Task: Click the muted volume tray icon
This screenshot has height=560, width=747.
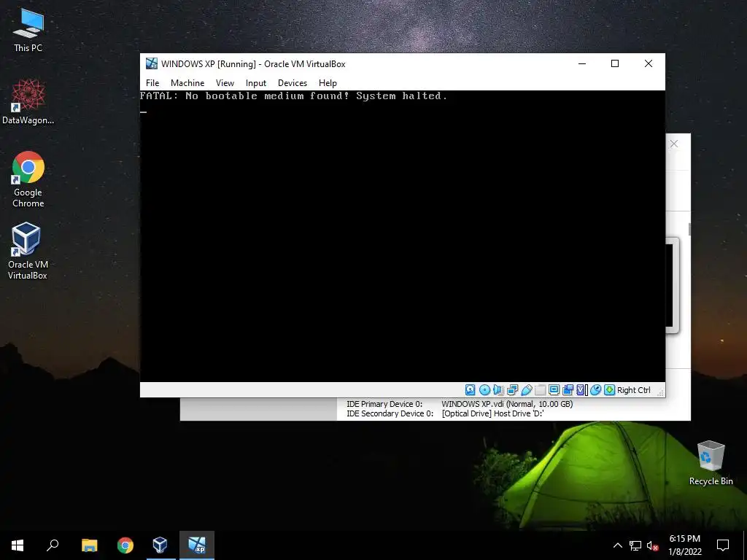Action: [653, 545]
